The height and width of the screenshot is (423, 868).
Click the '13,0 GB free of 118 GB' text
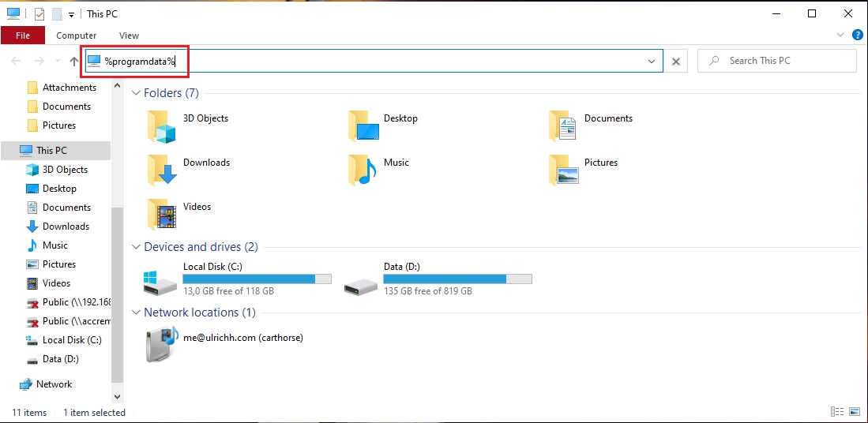click(x=228, y=291)
